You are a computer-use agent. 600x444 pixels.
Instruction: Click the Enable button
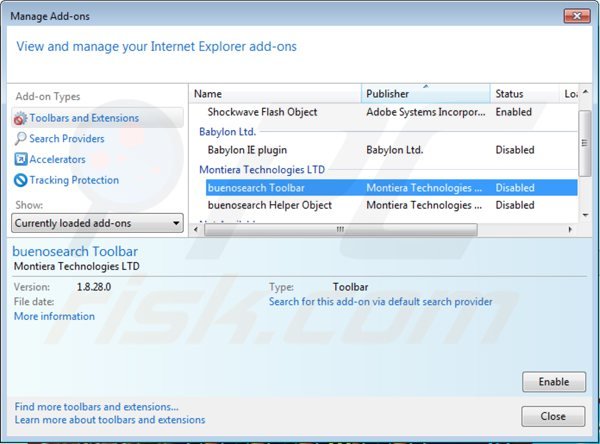point(554,382)
